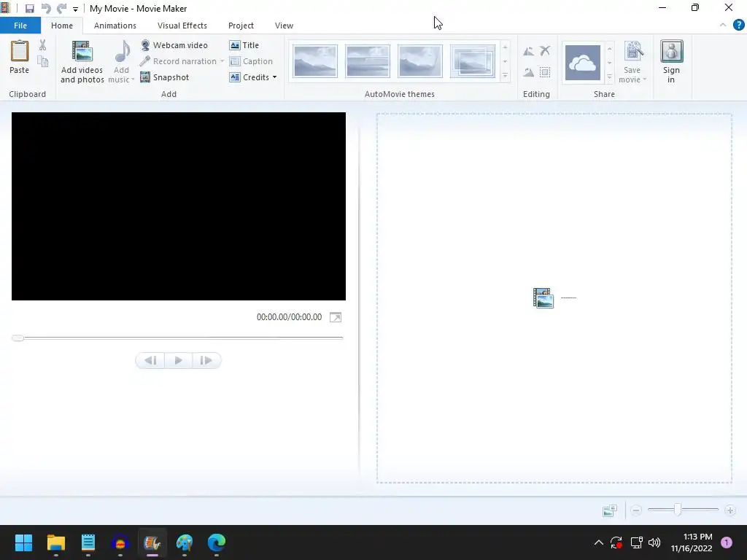Click storyboard add-media placeholder icon
747x560 pixels.
[x=543, y=298]
